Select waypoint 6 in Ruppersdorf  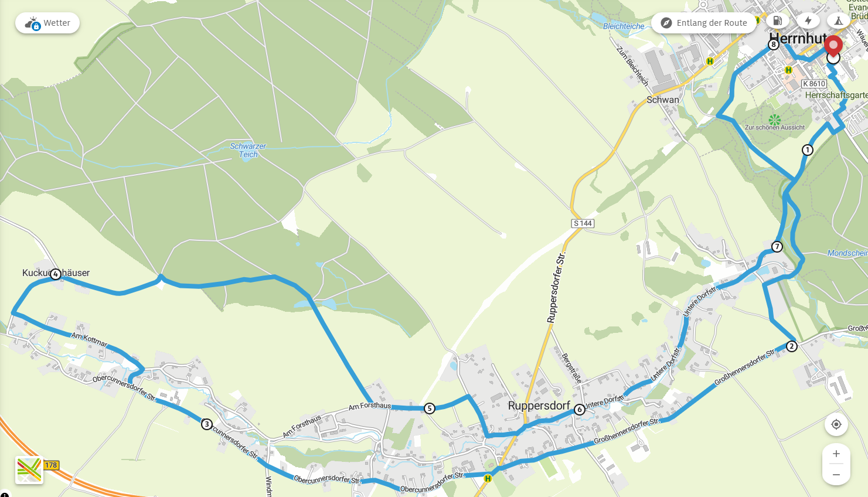(x=580, y=410)
